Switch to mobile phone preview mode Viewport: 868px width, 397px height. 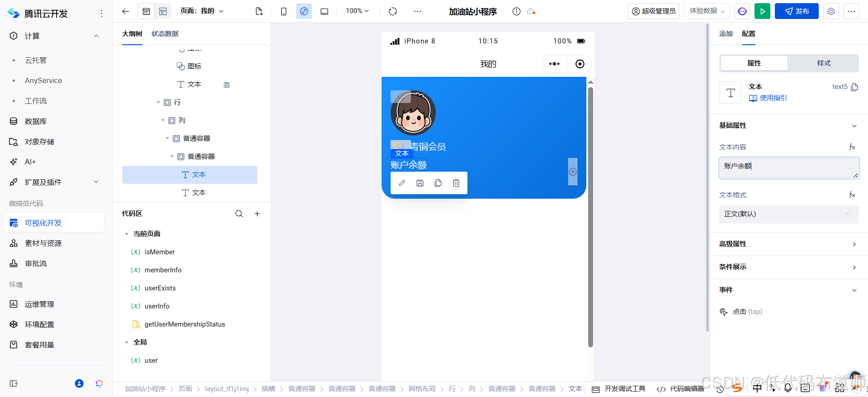[283, 11]
